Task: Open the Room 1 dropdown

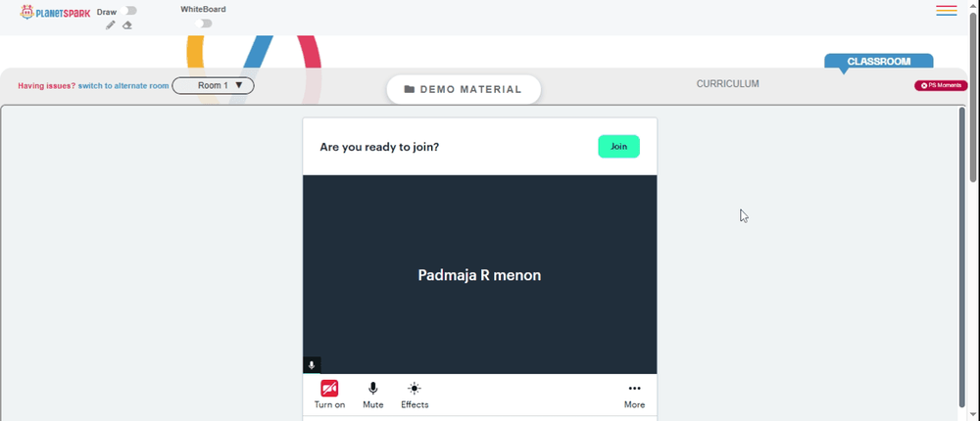Action: point(213,85)
